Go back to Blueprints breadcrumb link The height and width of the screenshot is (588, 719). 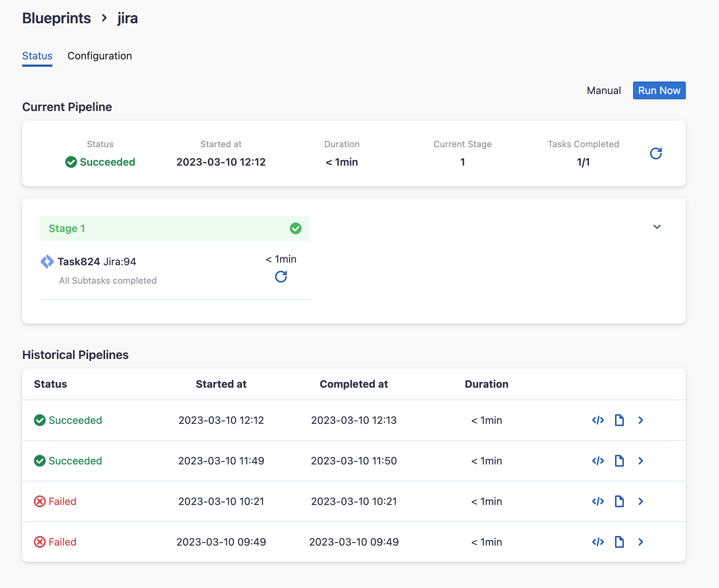coord(56,18)
